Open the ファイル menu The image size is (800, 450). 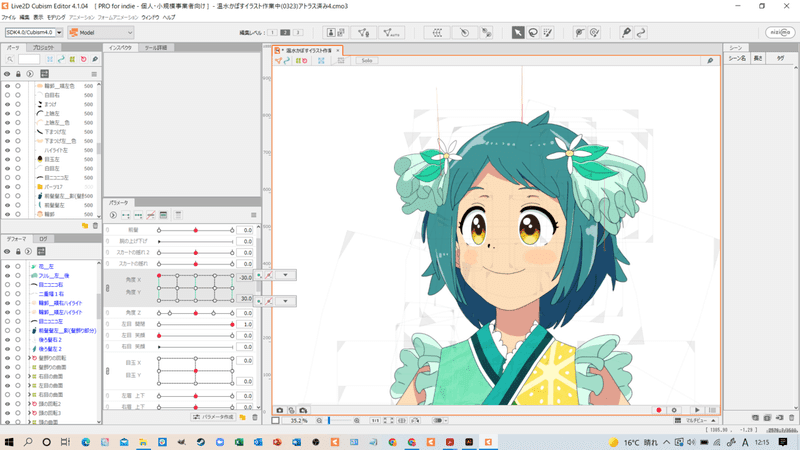pyautogui.click(x=8, y=17)
